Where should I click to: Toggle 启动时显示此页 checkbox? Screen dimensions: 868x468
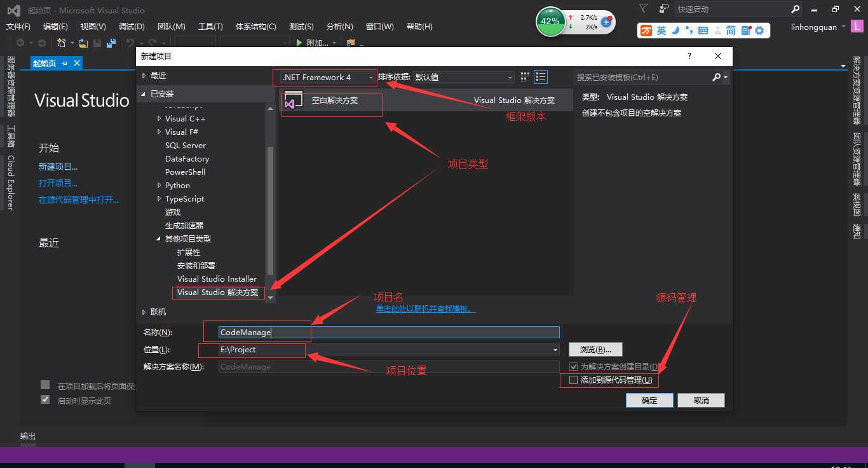45,399
